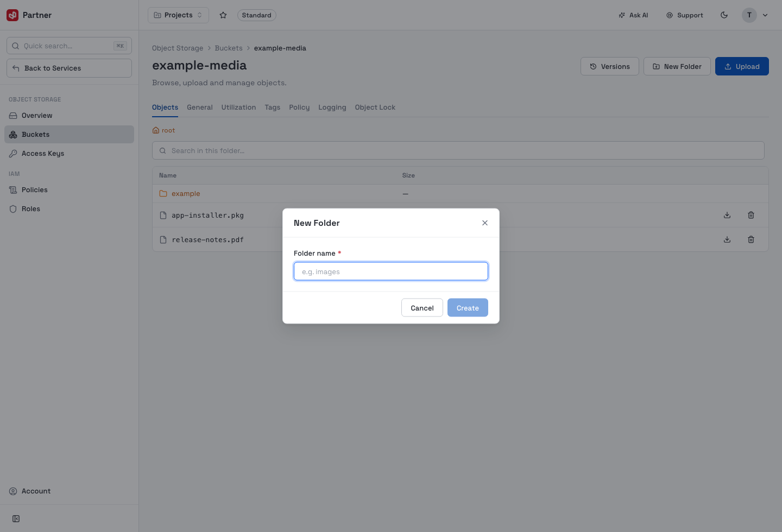
Task: Expand the account menu chevron
Action: 765,15
